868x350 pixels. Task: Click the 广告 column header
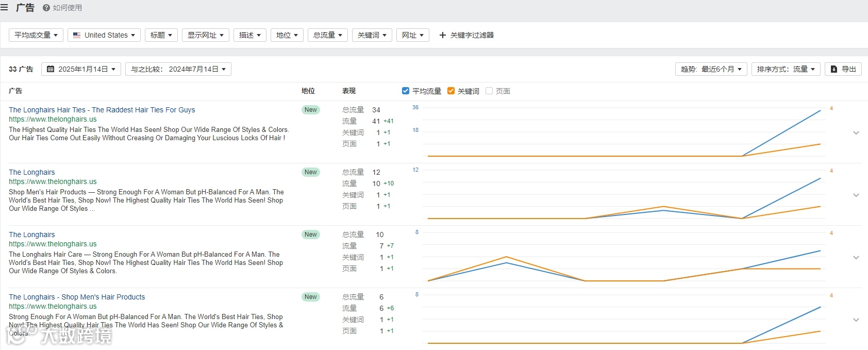point(15,91)
